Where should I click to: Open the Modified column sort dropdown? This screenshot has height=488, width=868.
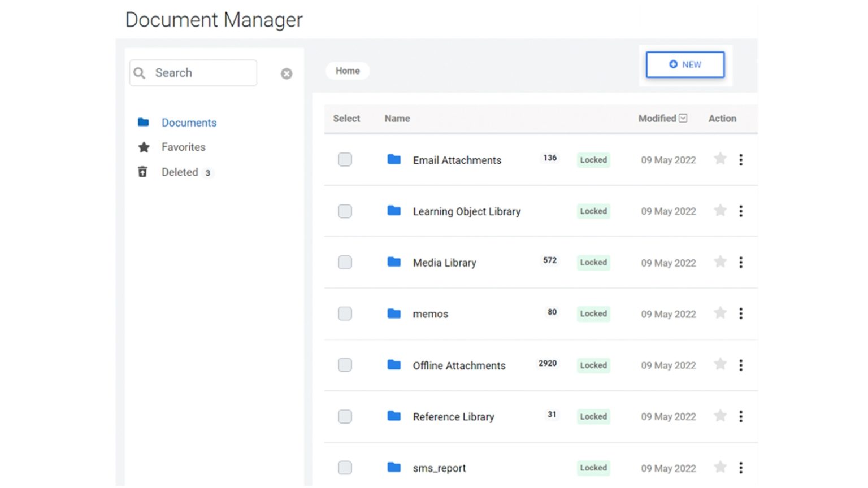[683, 118]
